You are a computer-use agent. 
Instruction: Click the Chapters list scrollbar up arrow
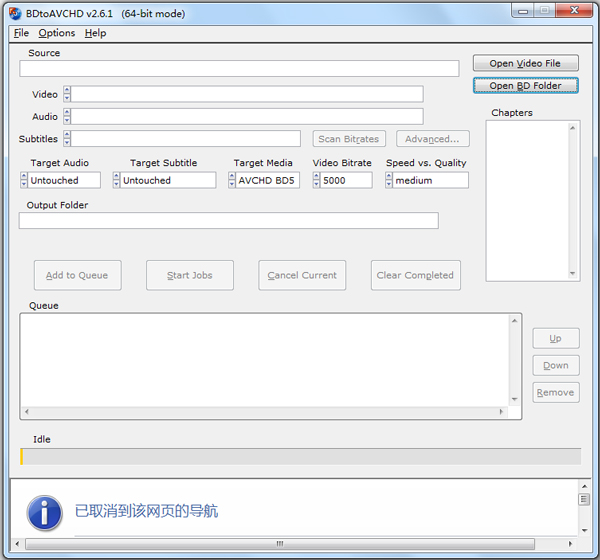point(572,128)
